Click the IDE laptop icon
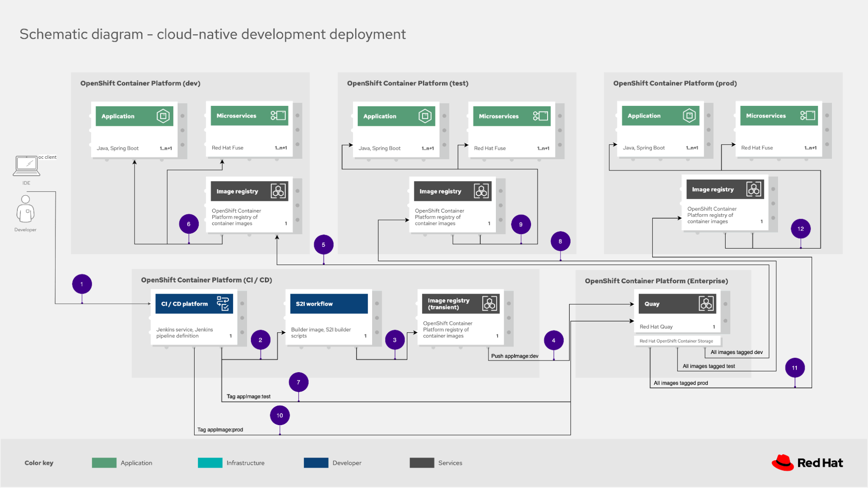 [x=26, y=166]
